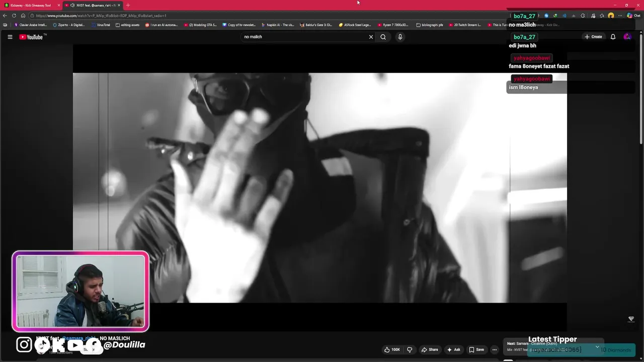The image size is (644, 362).
Task: Click the playing NVST video frame
Action: pos(319,188)
